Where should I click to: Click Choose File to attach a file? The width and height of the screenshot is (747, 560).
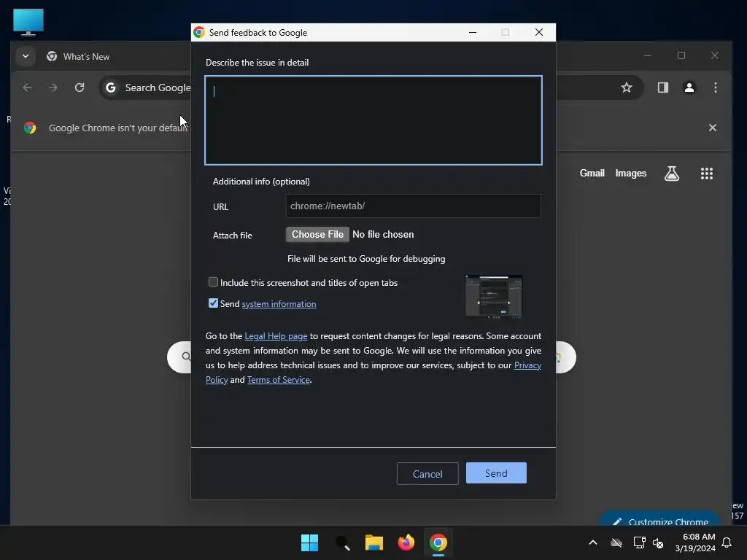point(317,234)
